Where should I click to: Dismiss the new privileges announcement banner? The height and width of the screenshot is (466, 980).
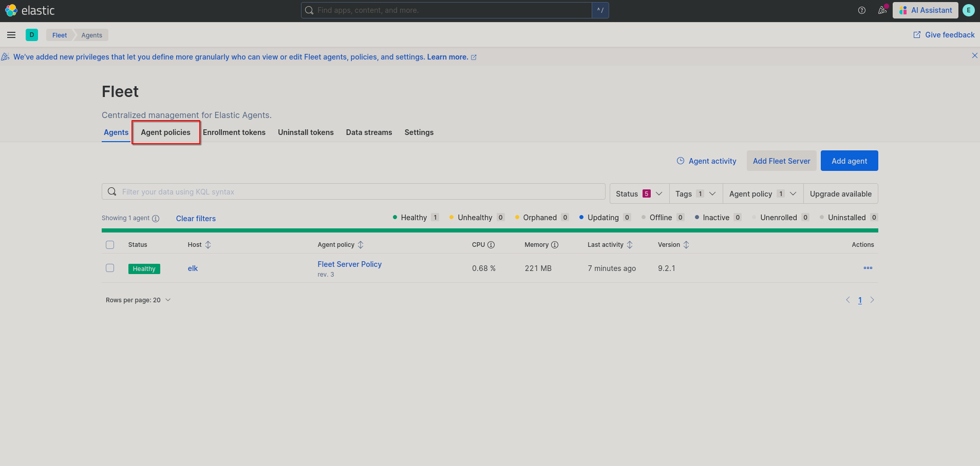point(974,55)
